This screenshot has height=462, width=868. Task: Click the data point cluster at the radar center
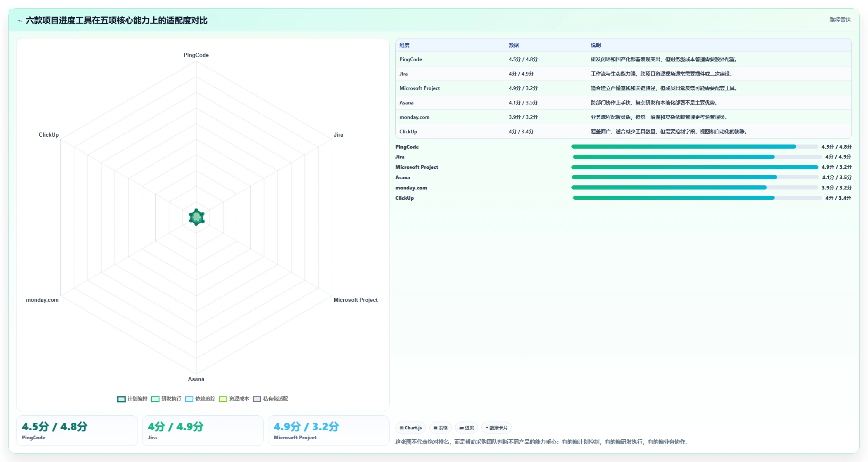[197, 217]
